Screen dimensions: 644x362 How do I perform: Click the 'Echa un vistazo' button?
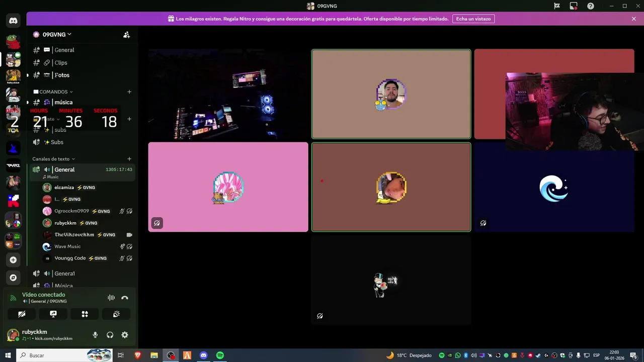[x=473, y=19]
